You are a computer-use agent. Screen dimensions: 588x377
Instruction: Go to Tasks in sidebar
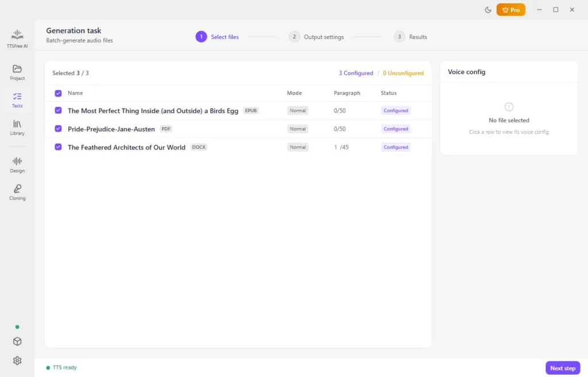(x=17, y=100)
